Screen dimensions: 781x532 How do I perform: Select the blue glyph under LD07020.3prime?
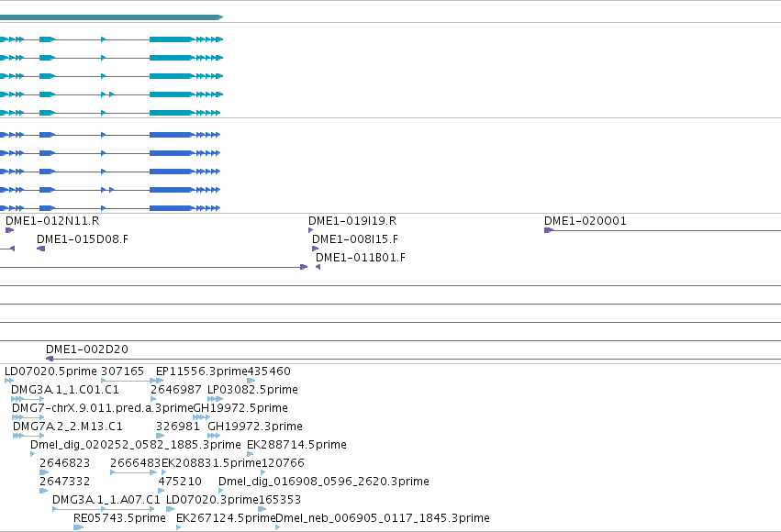click(171, 509)
